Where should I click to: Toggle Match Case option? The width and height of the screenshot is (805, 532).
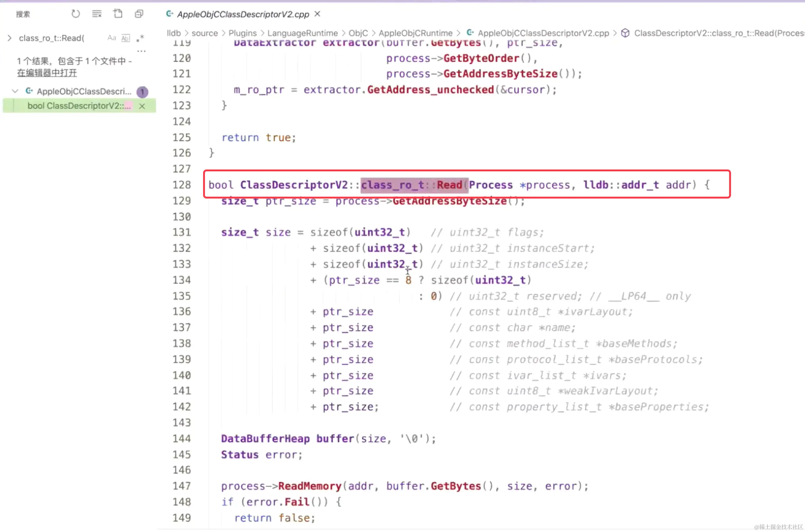pos(112,38)
